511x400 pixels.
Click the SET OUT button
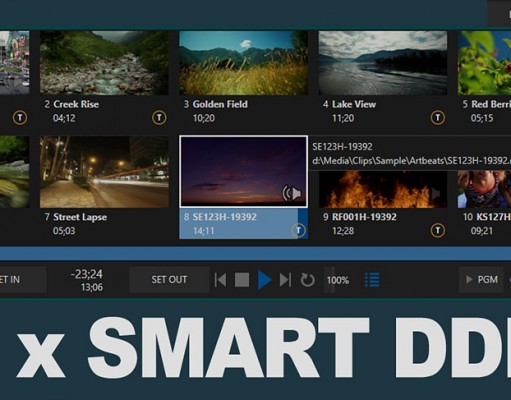tap(169, 279)
